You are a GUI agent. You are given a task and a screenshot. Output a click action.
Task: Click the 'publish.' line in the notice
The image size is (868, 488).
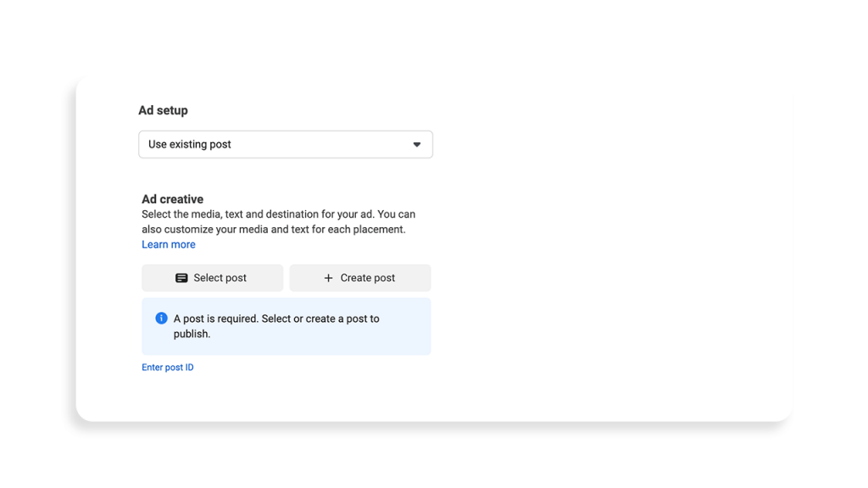pyautogui.click(x=192, y=334)
